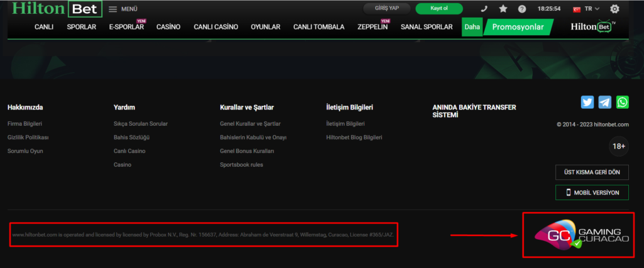644x268 pixels.
Task: Click the 18:25:54 clock display
Action: tap(549, 9)
